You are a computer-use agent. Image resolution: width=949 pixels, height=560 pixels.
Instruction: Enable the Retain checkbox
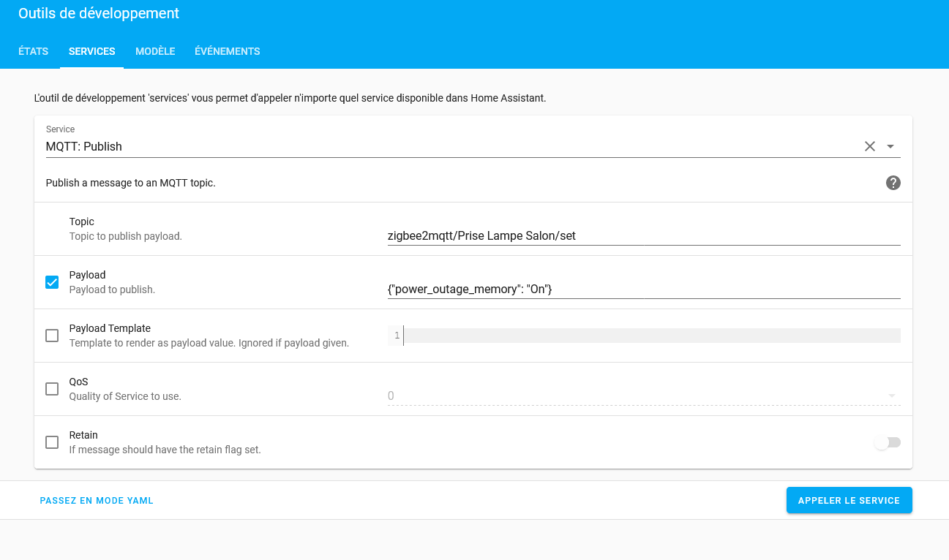52,442
